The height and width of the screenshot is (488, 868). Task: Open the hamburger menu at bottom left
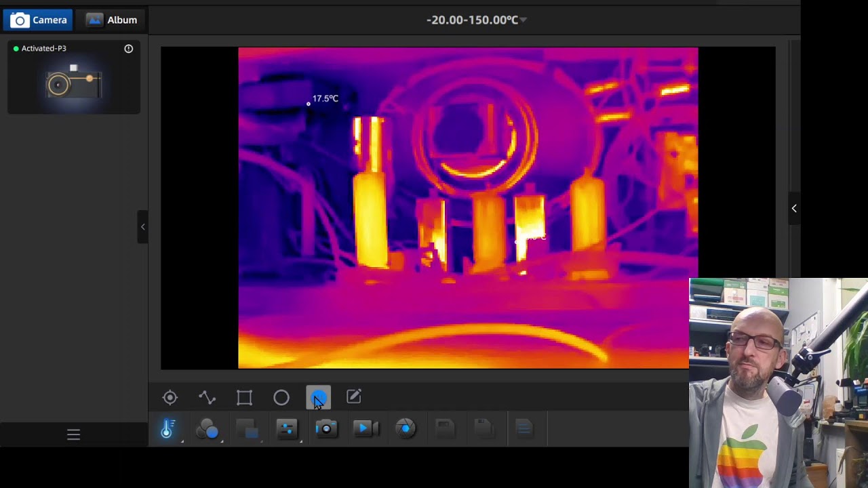click(73, 435)
